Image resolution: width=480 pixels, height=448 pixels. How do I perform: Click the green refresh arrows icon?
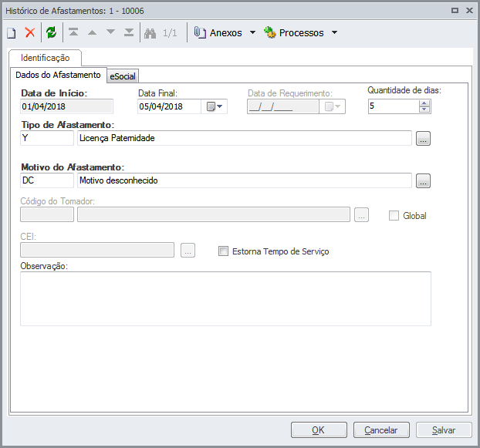tap(52, 32)
